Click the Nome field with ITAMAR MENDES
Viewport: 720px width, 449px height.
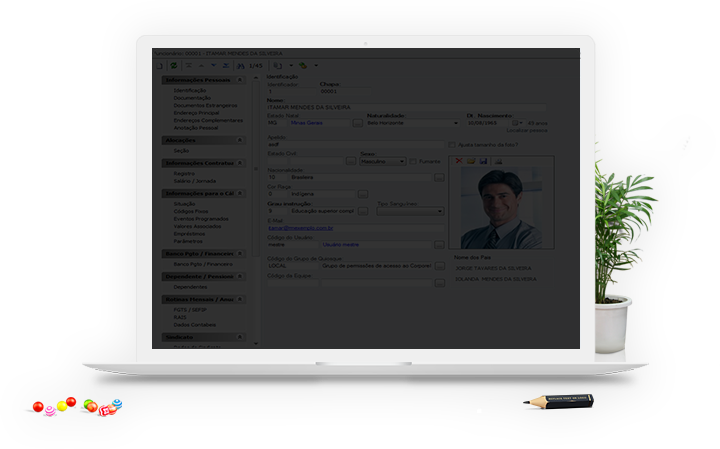tap(406, 107)
